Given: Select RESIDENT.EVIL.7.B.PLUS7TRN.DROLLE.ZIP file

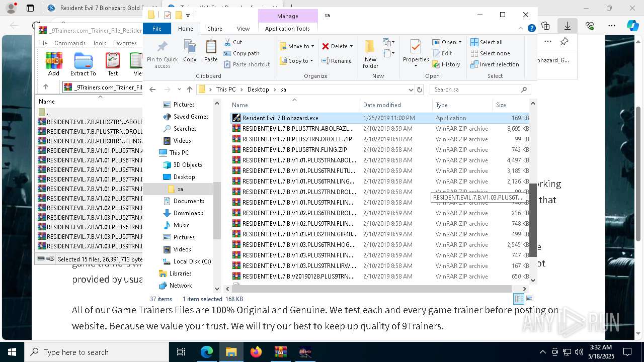Looking at the screenshot, I should 379,139.
